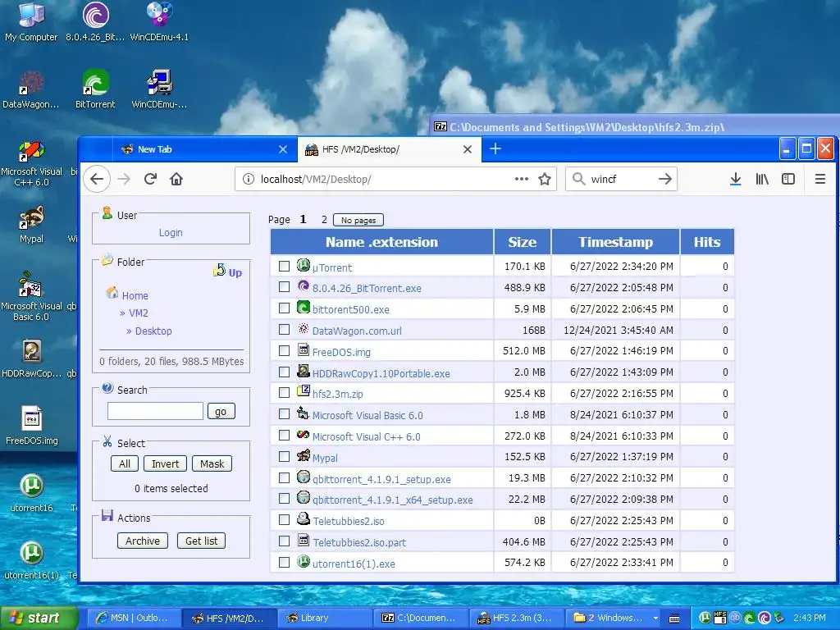The height and width of the screenshot is (630, 840).
Task: Open VM2 in folder tree
Action: [138, 313]
